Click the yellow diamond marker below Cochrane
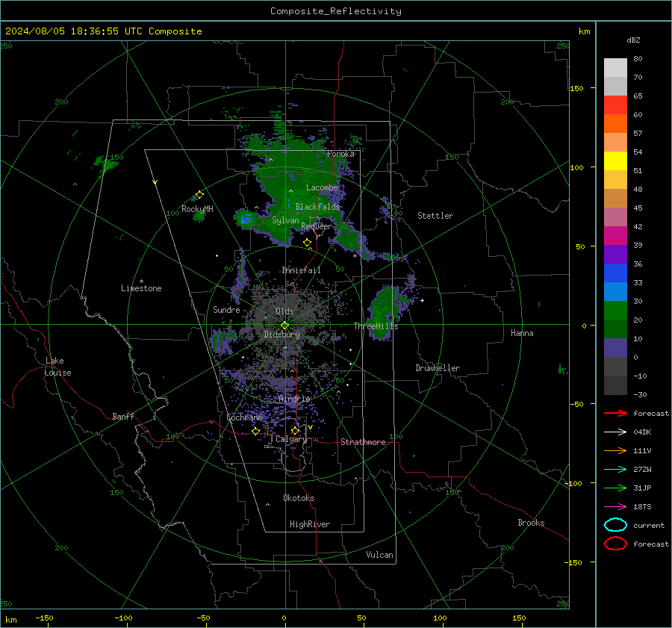 pyautogui.click(x=256, y=431)
